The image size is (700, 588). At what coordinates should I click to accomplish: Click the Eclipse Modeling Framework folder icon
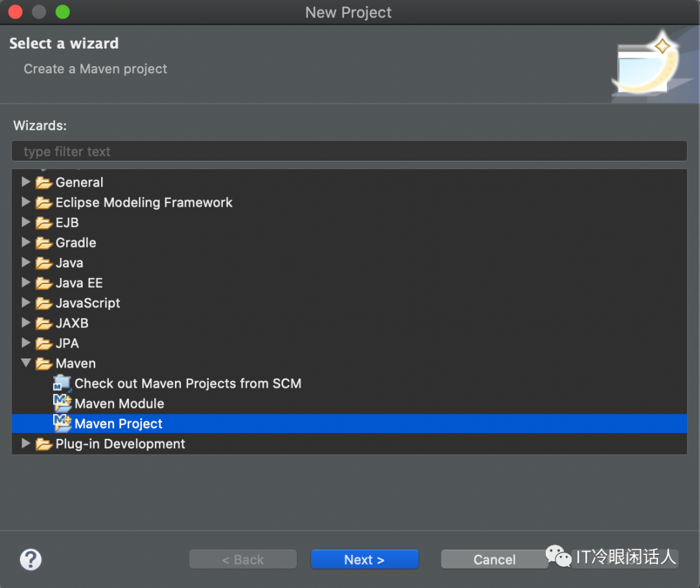(x=44, y=203)
